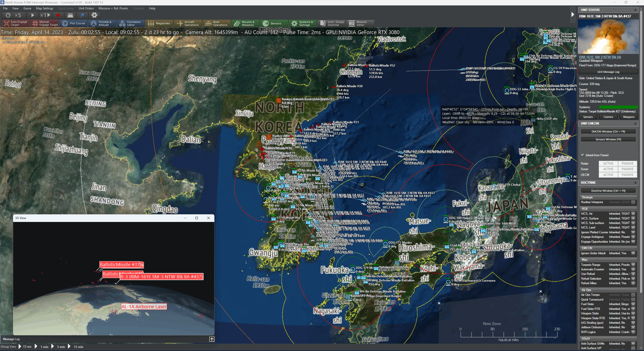The width and height of the screenshot is (644, 351).
Task: Open the WCS, Air doctrine dropdown
Action: coord(633,214)
